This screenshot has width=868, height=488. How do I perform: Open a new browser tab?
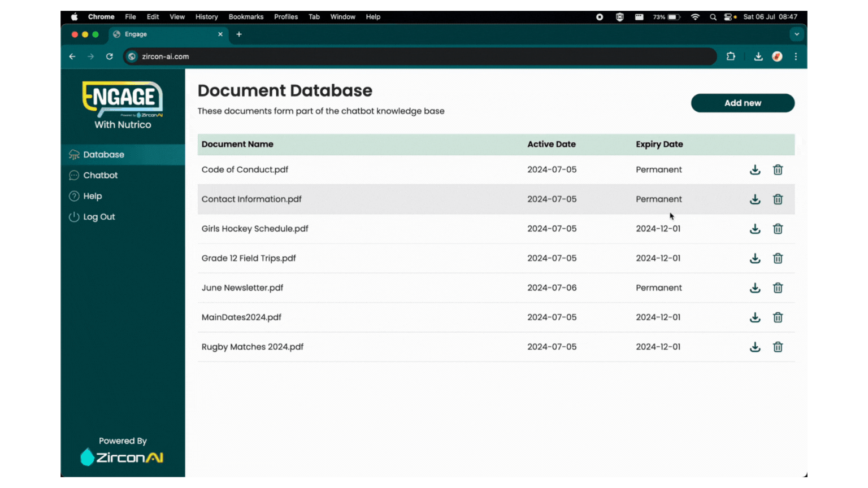tap(239, 34)
